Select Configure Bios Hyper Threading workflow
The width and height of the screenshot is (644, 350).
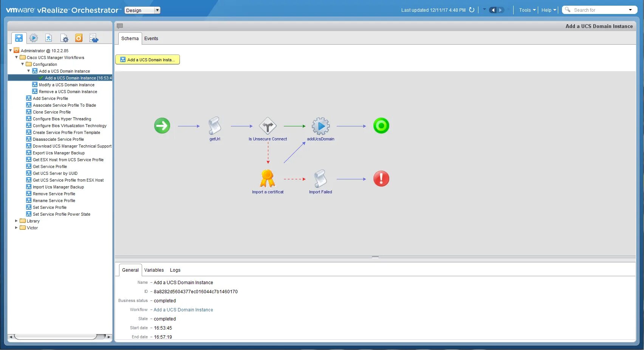(62, 119)
